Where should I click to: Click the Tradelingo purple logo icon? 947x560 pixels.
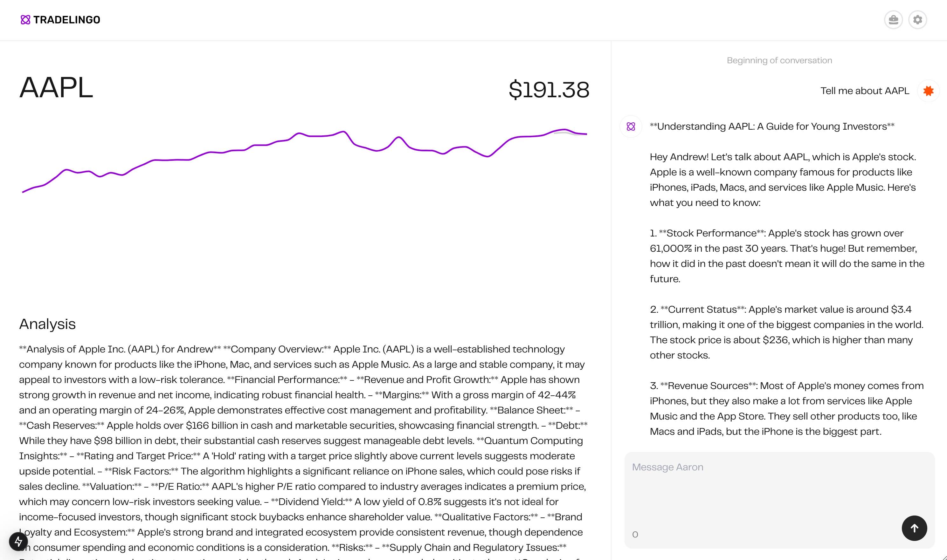pos(25,20)
